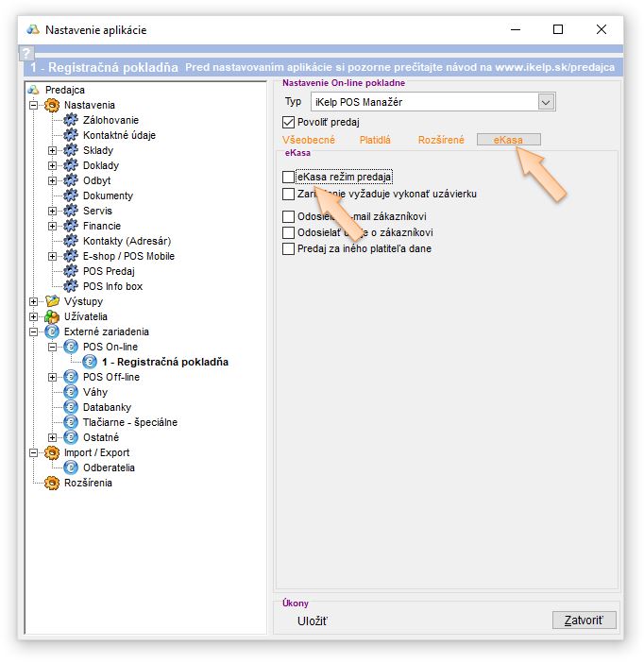Open the Typ dropdown list
This screenshot has height=663, width=644.
tap(546, 101)
